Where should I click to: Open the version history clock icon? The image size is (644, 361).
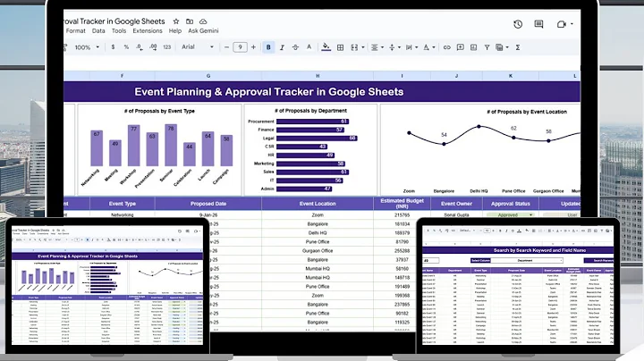coord(518,24)
